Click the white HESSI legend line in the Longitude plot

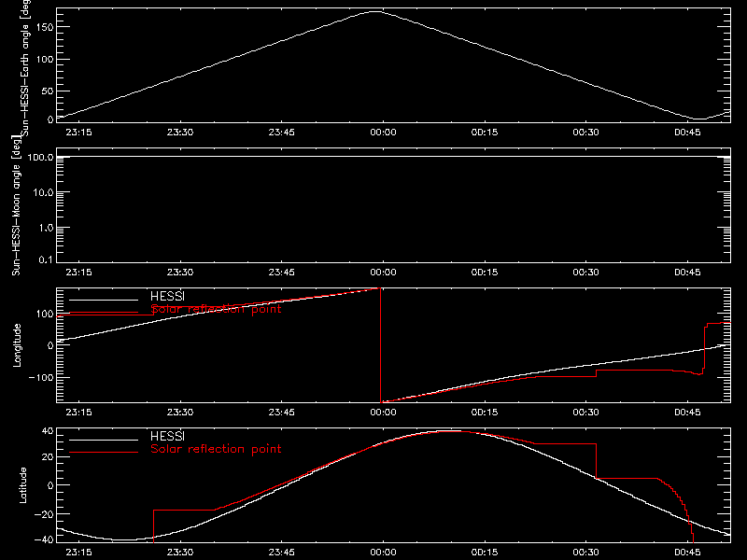(x=104, y=300)
